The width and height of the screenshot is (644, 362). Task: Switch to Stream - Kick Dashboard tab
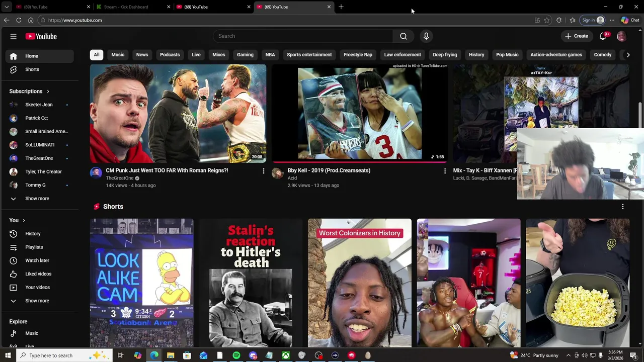pos(133,7)
